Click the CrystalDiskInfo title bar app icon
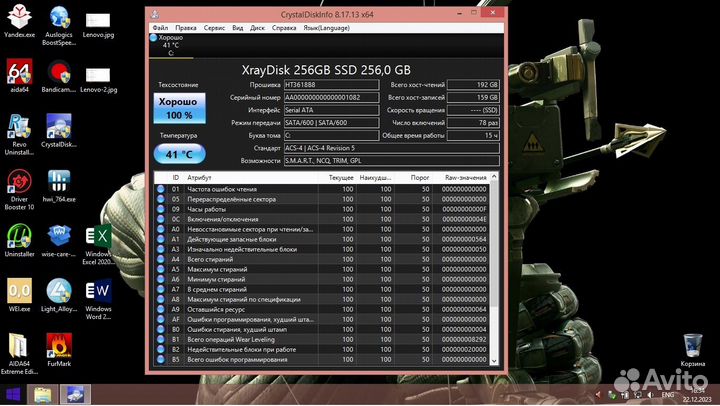This screenshot has height=406, width=720. (x=155, y=14)
